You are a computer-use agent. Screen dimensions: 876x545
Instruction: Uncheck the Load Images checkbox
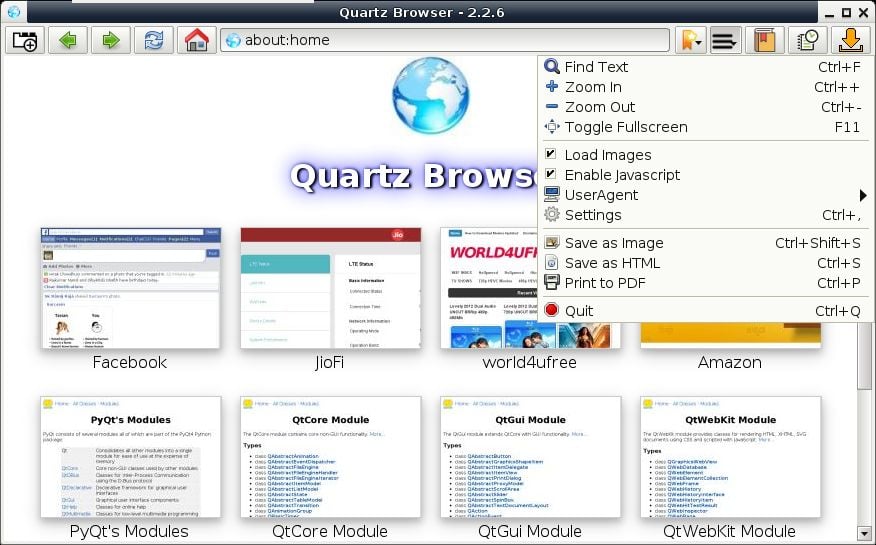(x=551, y=154)
